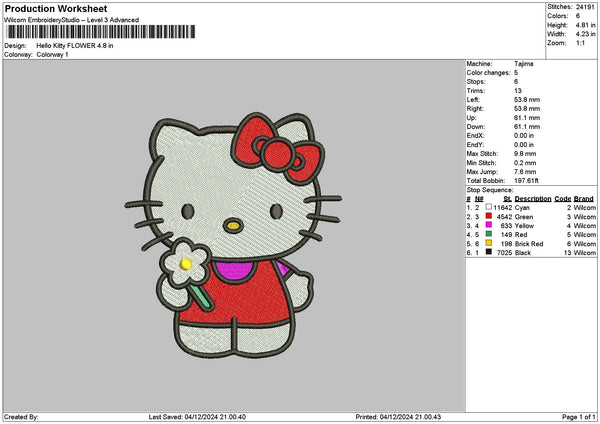Click the design name 'Hello Kitty FLOWER 4.8 in'
This screenshot has width=600, height=424.
tap(75, 46)
